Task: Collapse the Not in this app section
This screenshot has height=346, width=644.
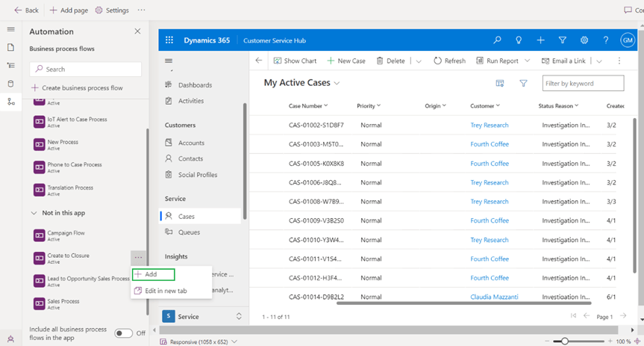Action: [x=34, y=213]
